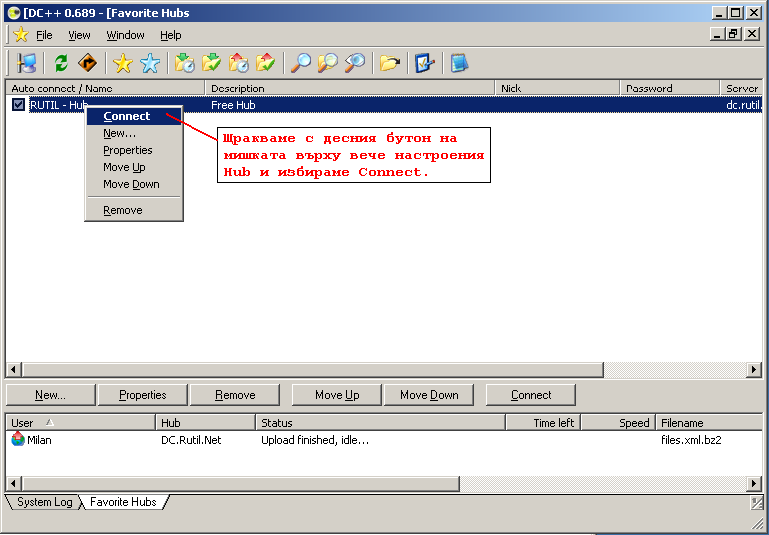Choose Remove in the context menu

(x=134, y=210)
